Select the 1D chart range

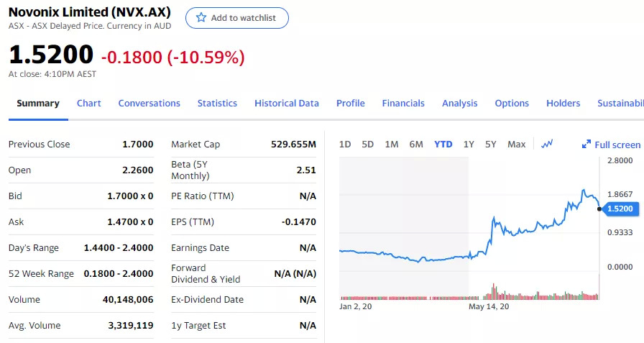345,144
